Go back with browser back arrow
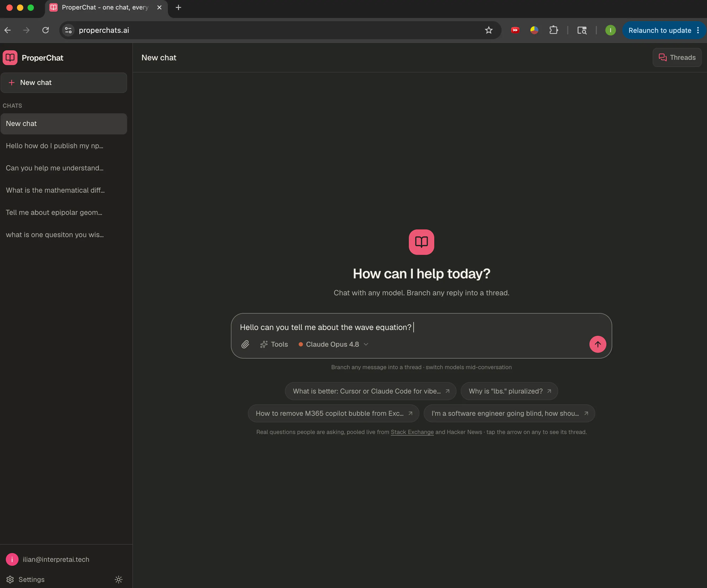The image size is (707, 588). click(x=8, y=30)
